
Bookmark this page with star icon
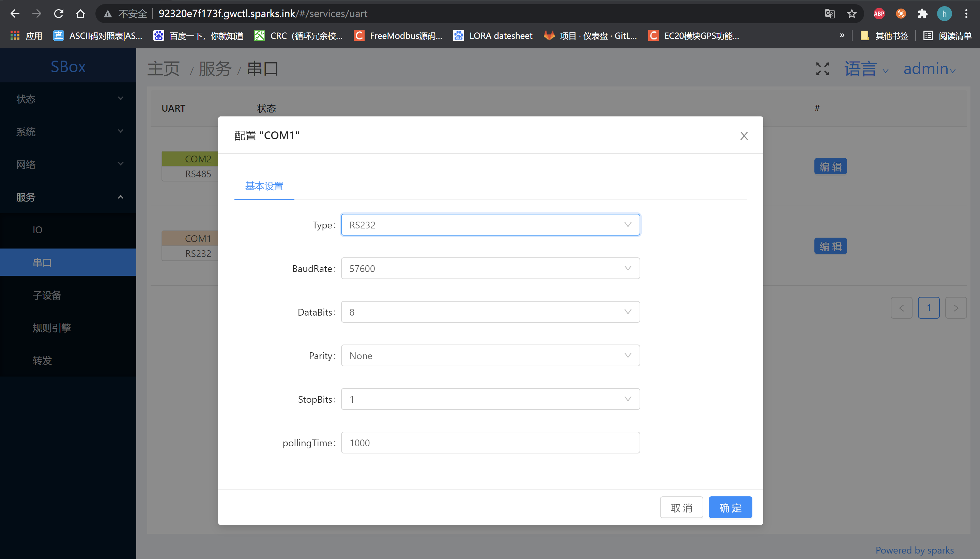coord(852,14)
